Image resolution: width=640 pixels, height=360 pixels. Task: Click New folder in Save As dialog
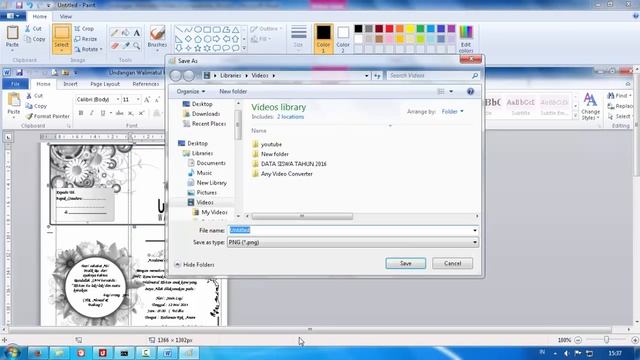click(233, 91)
